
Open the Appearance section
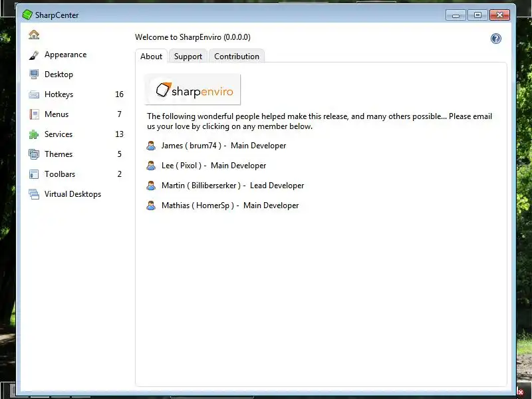pos(65,55)
